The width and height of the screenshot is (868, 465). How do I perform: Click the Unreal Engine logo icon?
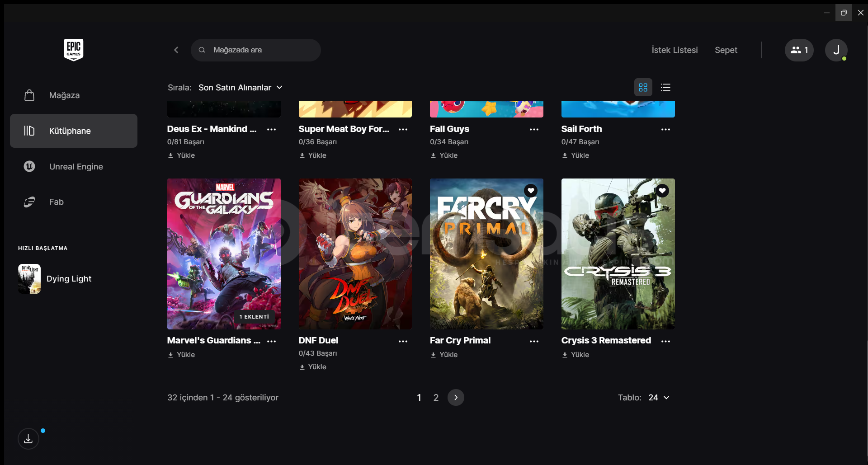[x=29, y=166]
